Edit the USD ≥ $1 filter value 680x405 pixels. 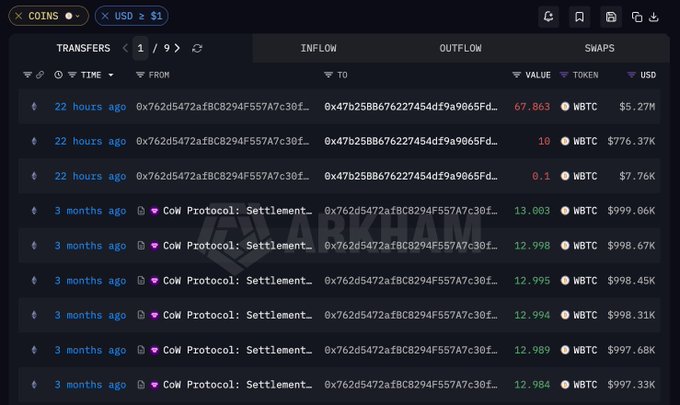pos(138,16)
